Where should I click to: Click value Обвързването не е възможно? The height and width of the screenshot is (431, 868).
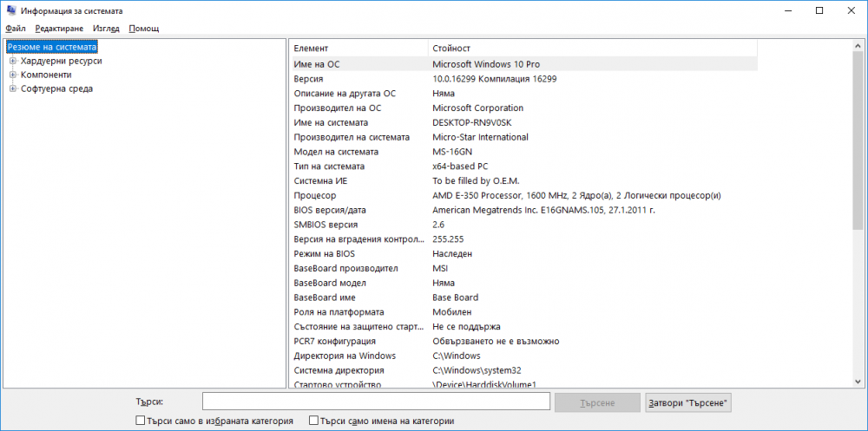coord(496,342)
